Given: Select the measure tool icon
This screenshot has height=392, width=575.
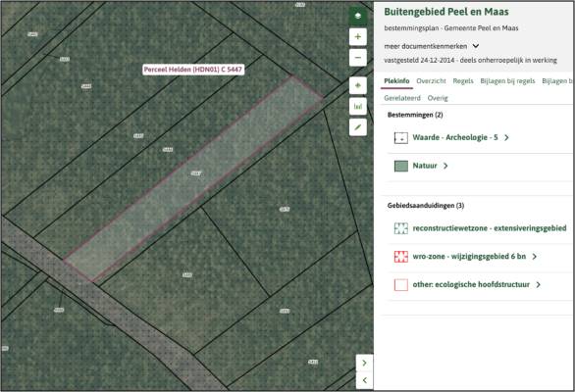Looking at the screenshot, I should (x=357, y=107).
